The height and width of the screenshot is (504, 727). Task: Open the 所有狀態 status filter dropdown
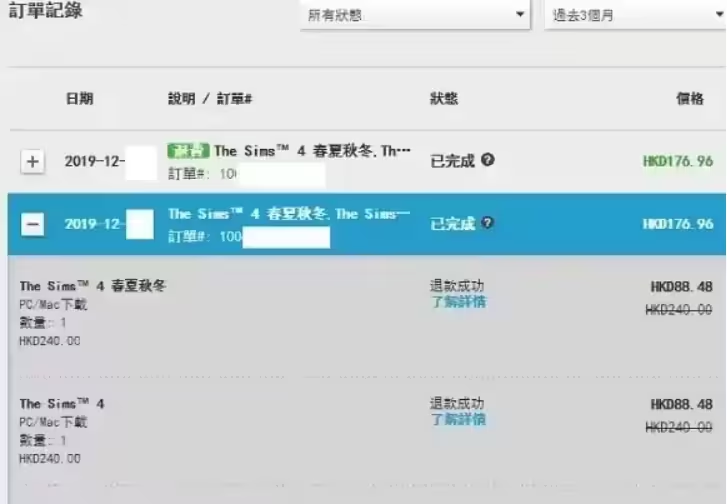pos(415,15)
